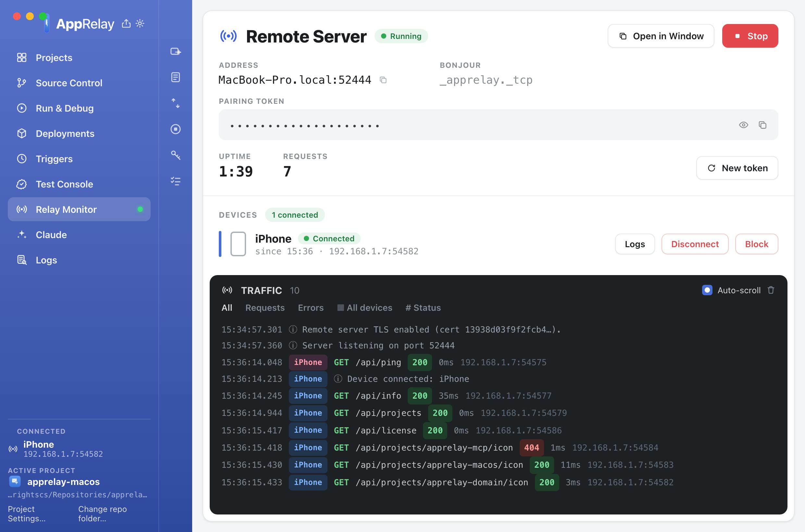The width and height of the screenshot is (805, 532).
Task: Select the Requests filter tab
Action: click(x=265, y=308)
